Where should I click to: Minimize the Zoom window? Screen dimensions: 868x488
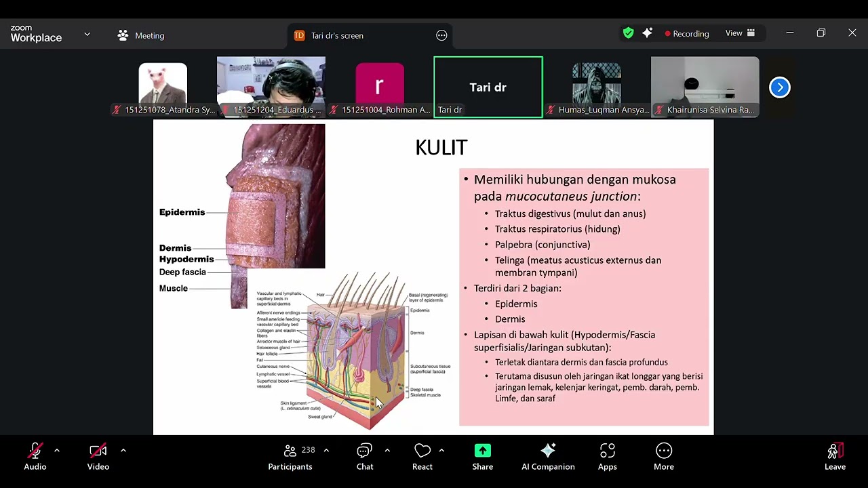tap(790, 33)
